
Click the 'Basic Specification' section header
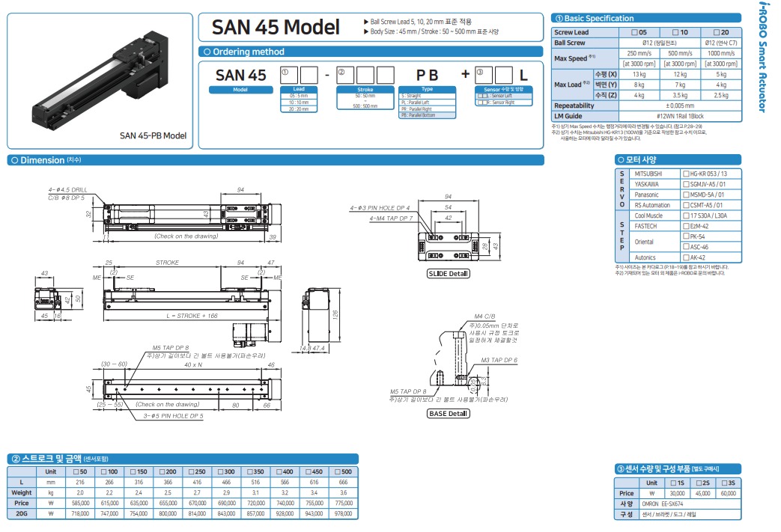(646, 19)
